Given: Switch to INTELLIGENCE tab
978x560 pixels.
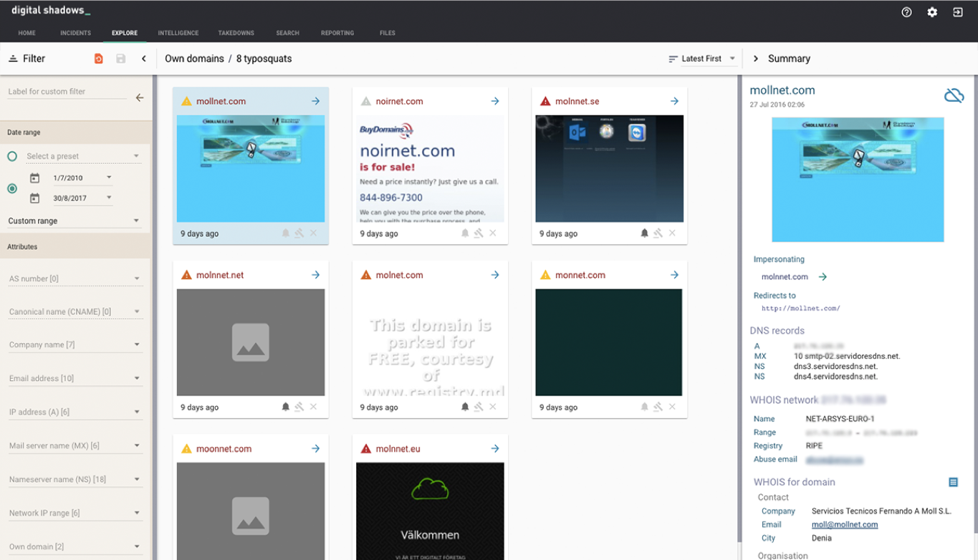Looking at the screenshot, I should (x=178, y=33).
